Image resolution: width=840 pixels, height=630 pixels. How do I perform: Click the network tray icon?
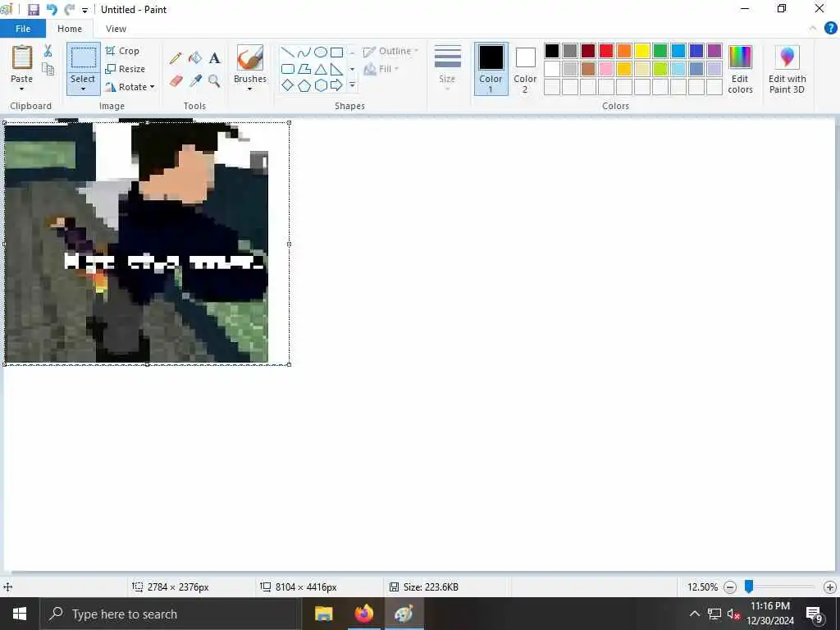click(x=714, y=614)
